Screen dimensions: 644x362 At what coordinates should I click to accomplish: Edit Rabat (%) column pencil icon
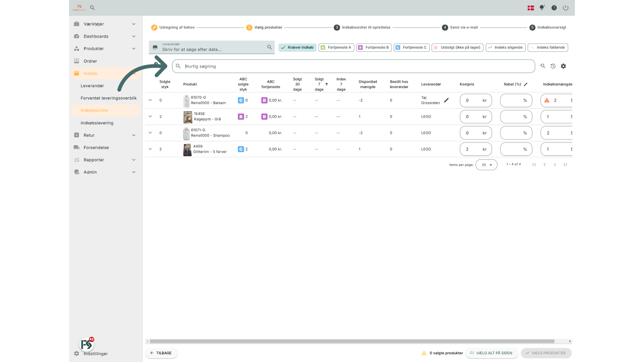[x=526, y=84]
